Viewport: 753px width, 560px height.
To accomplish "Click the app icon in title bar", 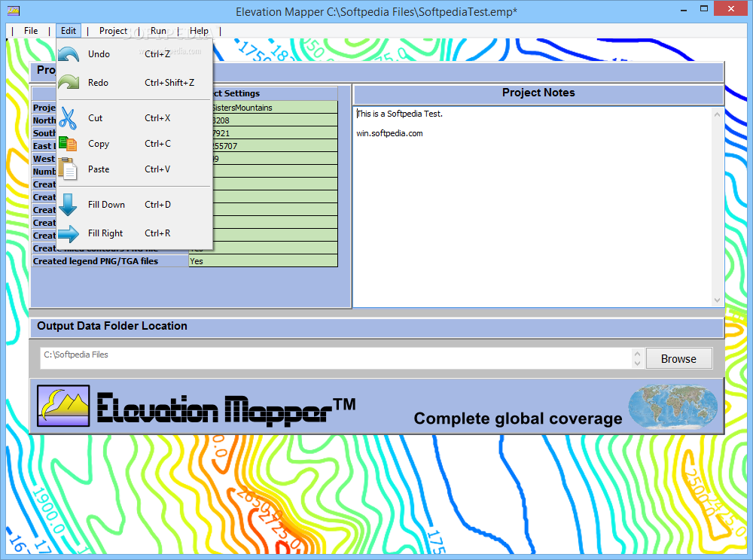I will click(x=14, y=10).
